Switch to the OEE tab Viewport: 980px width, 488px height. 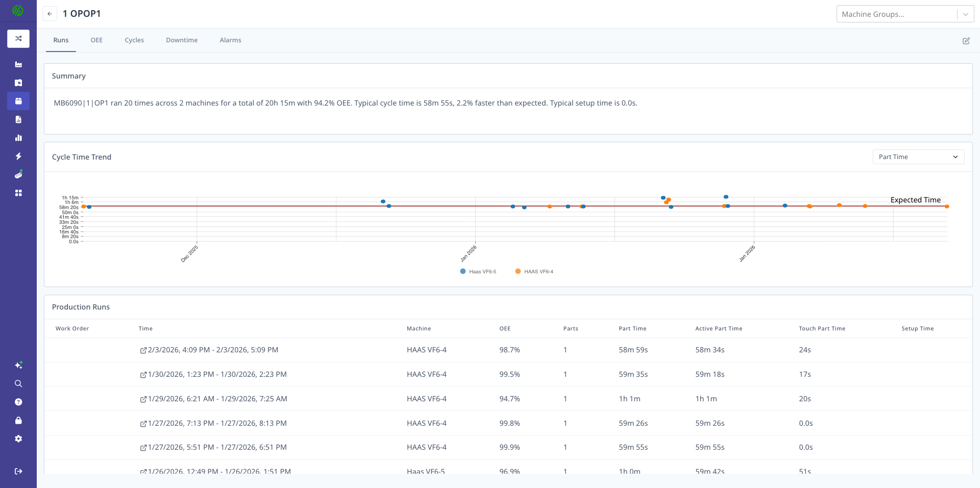pyautogui.click(x=96, y=40)
